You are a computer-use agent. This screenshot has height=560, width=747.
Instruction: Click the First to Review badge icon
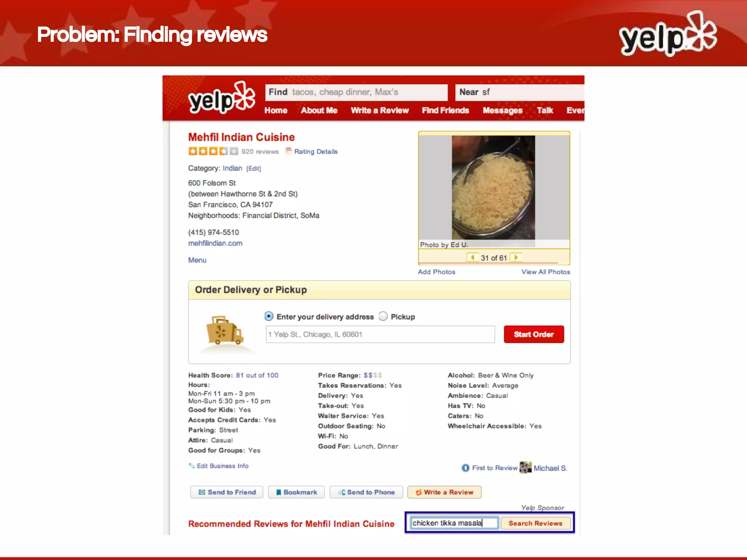465,468
